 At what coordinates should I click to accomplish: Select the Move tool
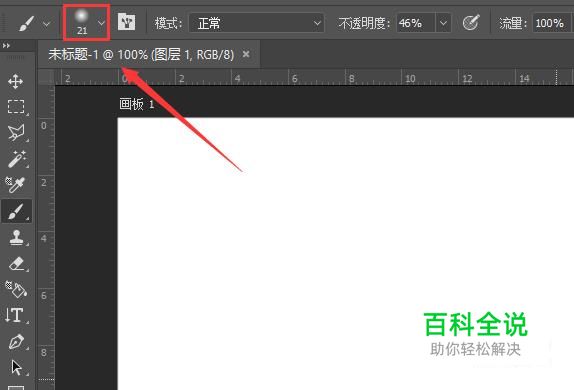(15, 81)
